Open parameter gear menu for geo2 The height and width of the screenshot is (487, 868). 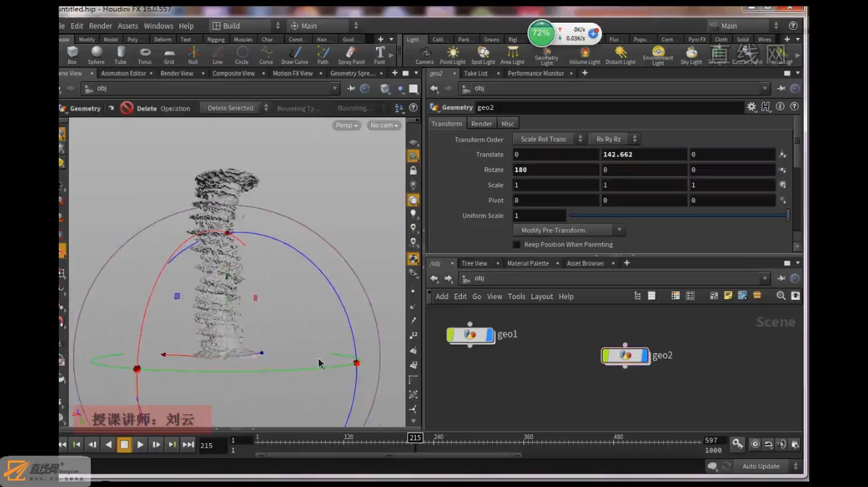click(752, 107)
